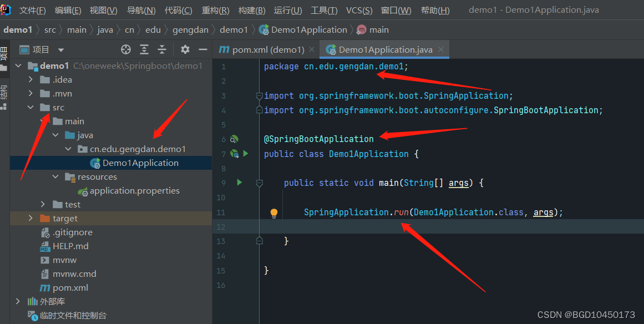The height and width of the screenshot is (324, 644).
Task: Select the mvnw.cmd file
Action: pyautogui.click(x=74, y=274)
